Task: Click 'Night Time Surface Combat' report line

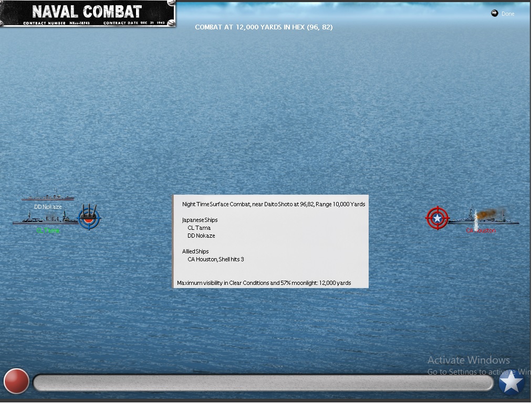Action: (x=274, y=204)
